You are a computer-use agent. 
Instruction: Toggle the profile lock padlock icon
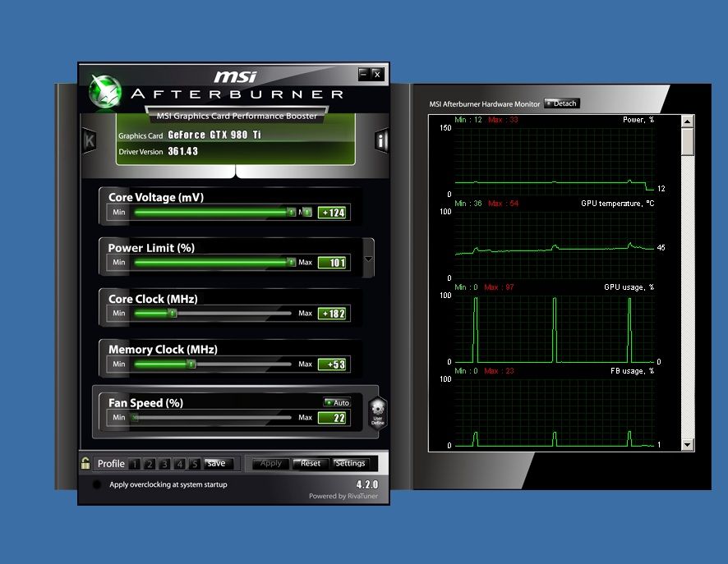[85, 463]
